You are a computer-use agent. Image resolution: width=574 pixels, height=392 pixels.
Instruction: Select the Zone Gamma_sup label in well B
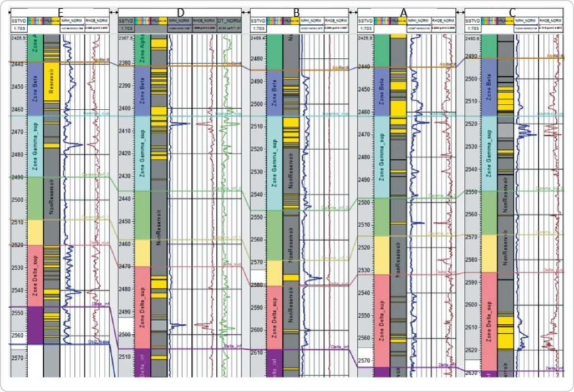pos(275,163)
